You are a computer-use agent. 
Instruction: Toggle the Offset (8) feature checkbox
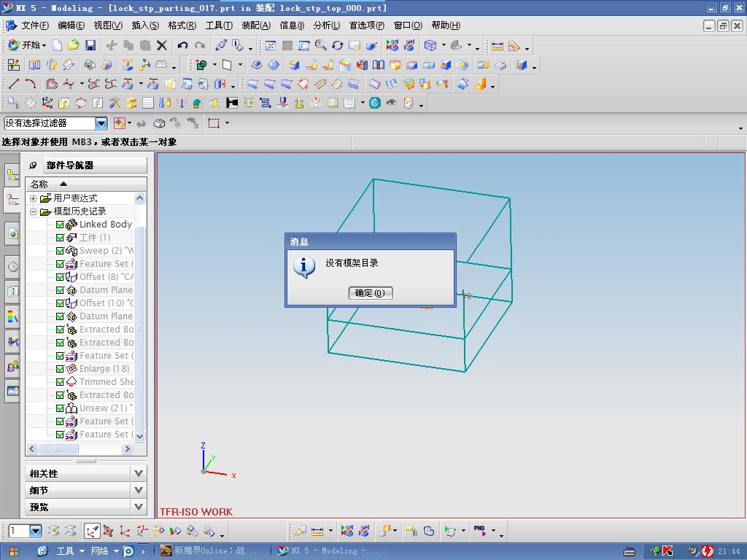60,276
